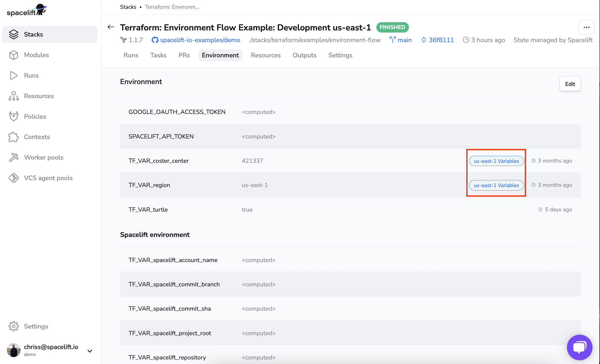Screen dimensions: 600x364
Task: Click the user profile avatar photo
Action: pyautogui.click(x=14, y=350)
